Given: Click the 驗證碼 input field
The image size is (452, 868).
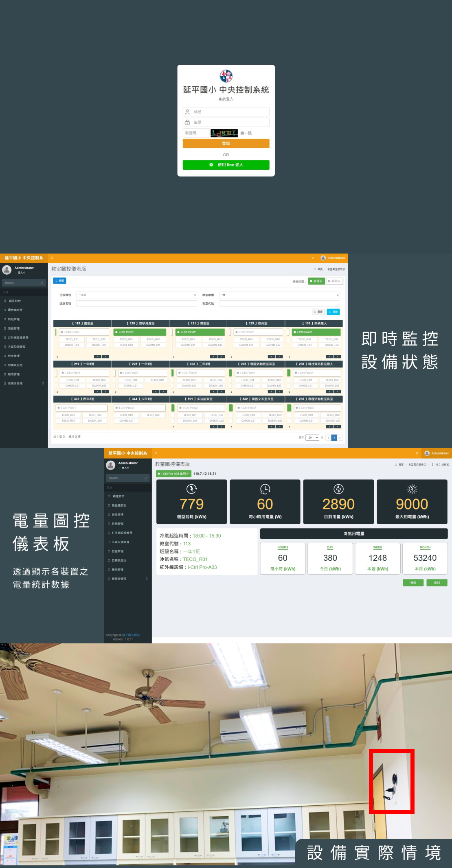Looking at the screenshot, I should click(196, 133).
